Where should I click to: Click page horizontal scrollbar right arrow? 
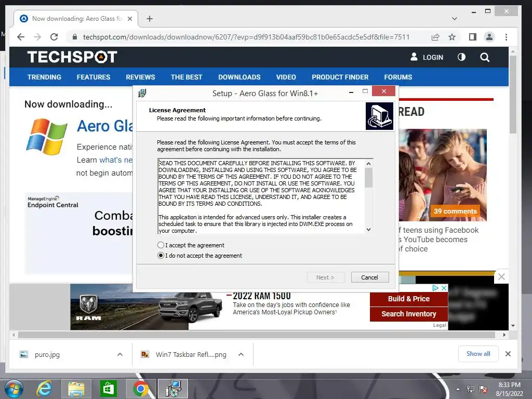tap(504, 335)
